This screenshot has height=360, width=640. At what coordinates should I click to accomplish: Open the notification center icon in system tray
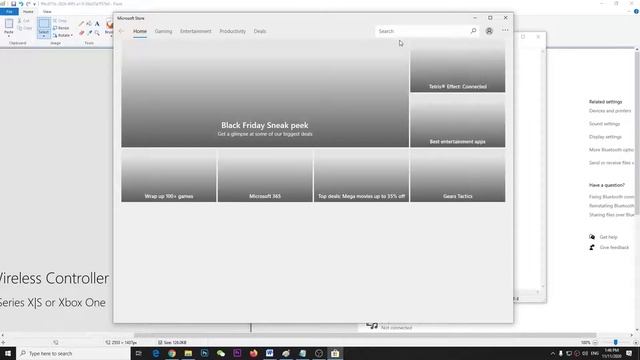click(629, 353)
